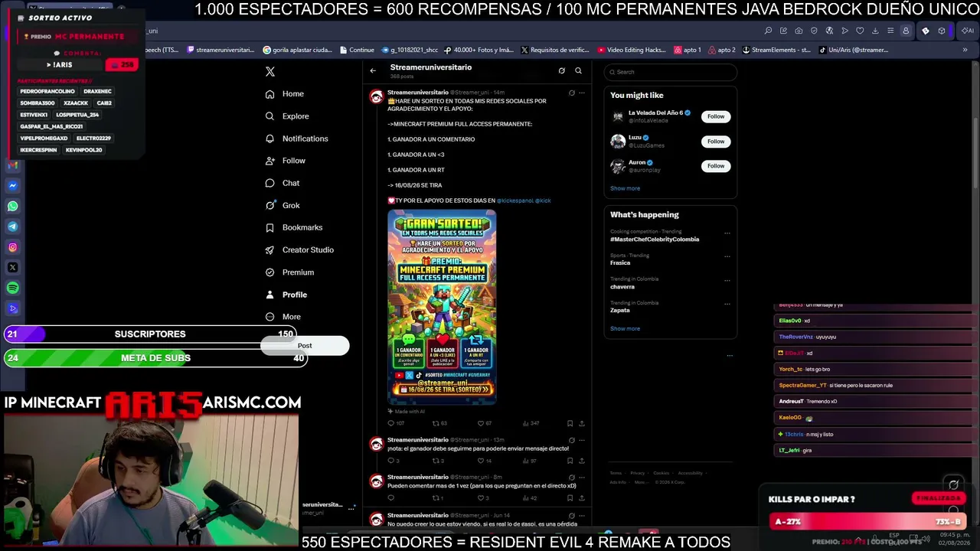Go to Home in X navigation

click(284, 94)
